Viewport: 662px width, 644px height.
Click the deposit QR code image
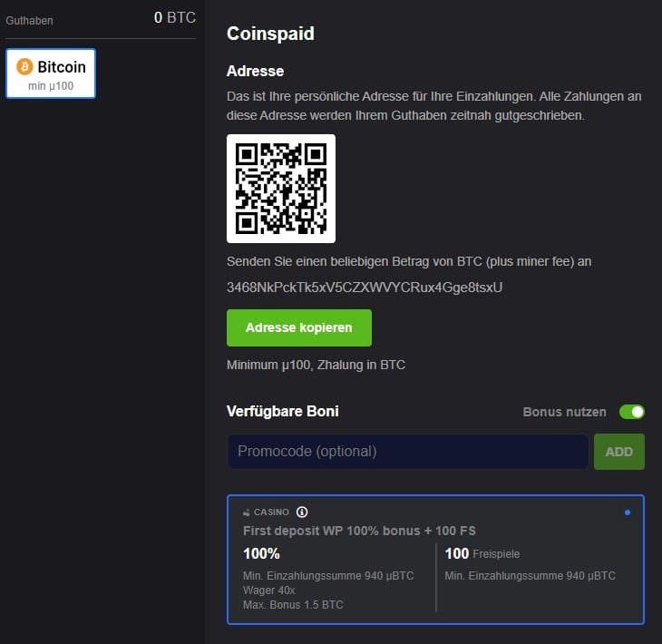(x=280, y=189)
